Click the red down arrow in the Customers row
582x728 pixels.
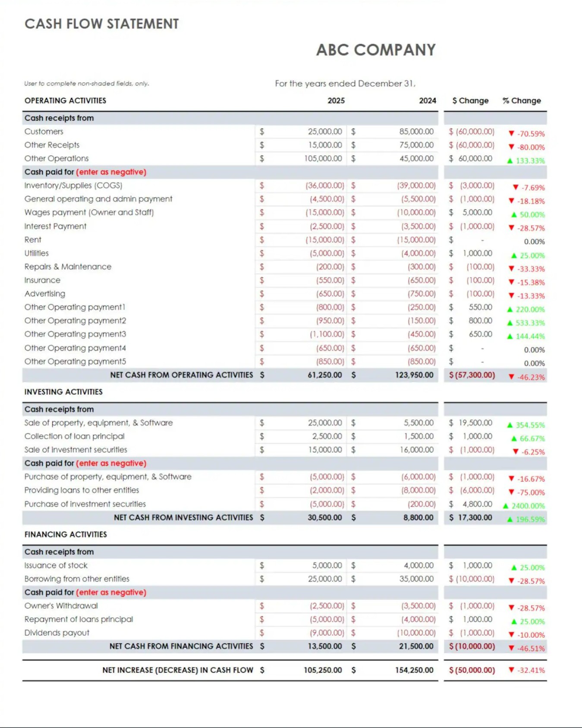(x=511, y=134)
